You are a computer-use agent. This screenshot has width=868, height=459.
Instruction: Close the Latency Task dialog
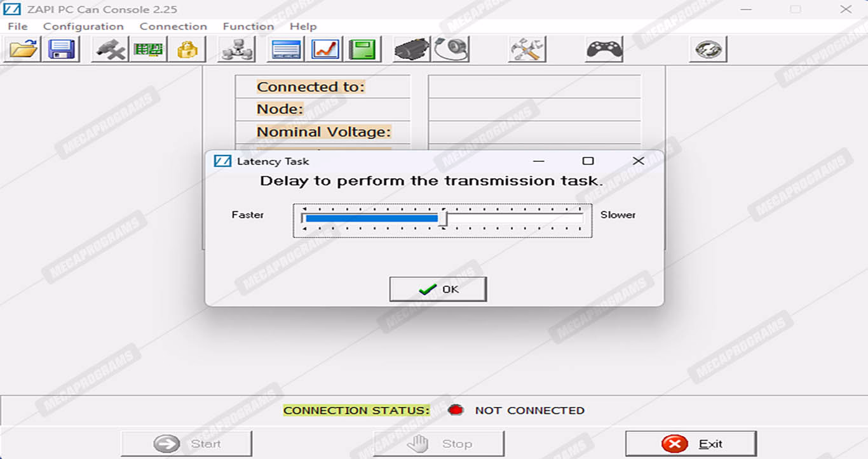639,161
